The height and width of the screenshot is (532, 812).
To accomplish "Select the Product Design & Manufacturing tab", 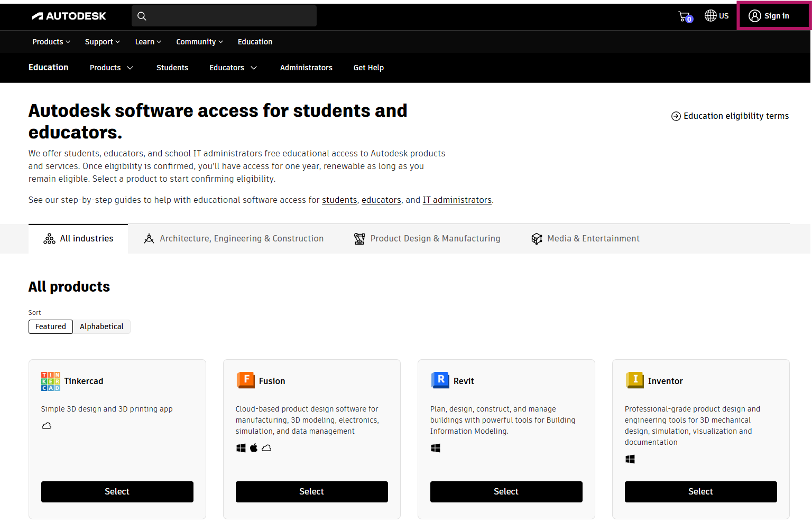I will (x=427, y=239).
